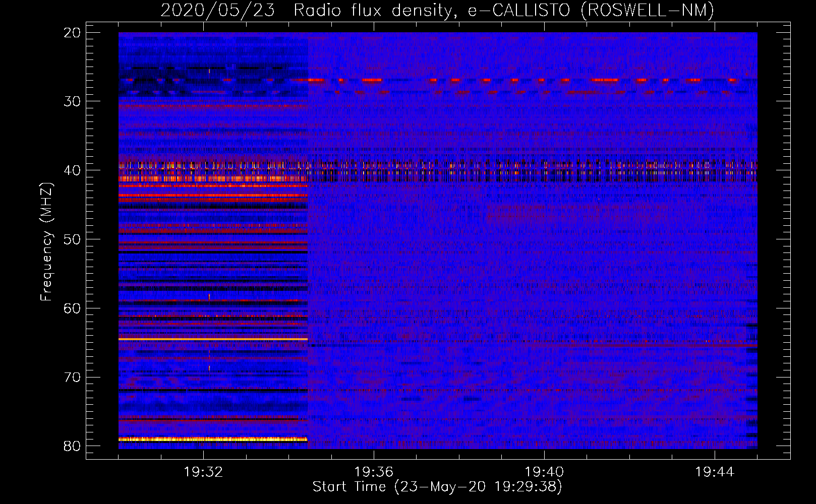Click the noisy interference band at 40 MHz
This screenshot has width=816, height=504.
click(x=438, y=171)
